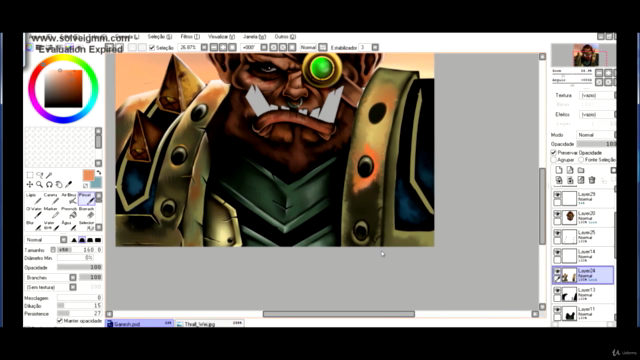Viewport: 640px width, 360px height.
Task: Open the Efeitos dropdown
Action: coord(598,114)
